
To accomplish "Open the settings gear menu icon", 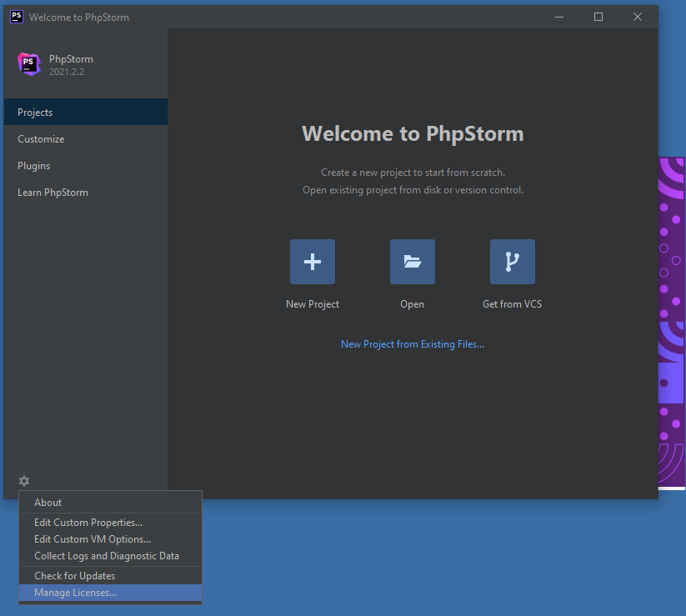I will click(24, 481).
